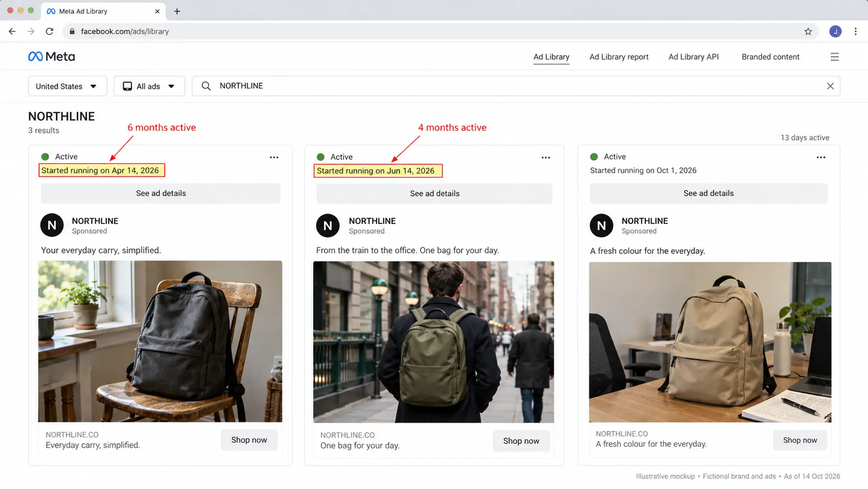Click the NORTHLINE search field
This screenshot has width=868, height=489.
coord(516,86)
